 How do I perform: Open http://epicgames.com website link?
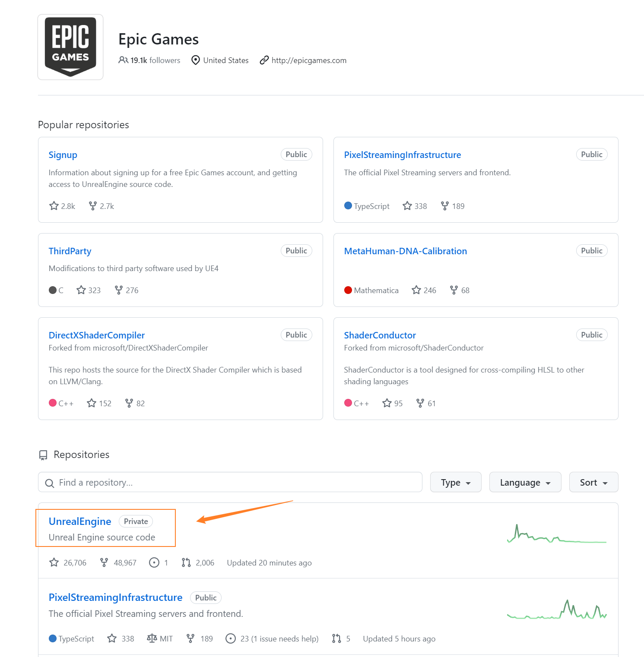[309, 60]
